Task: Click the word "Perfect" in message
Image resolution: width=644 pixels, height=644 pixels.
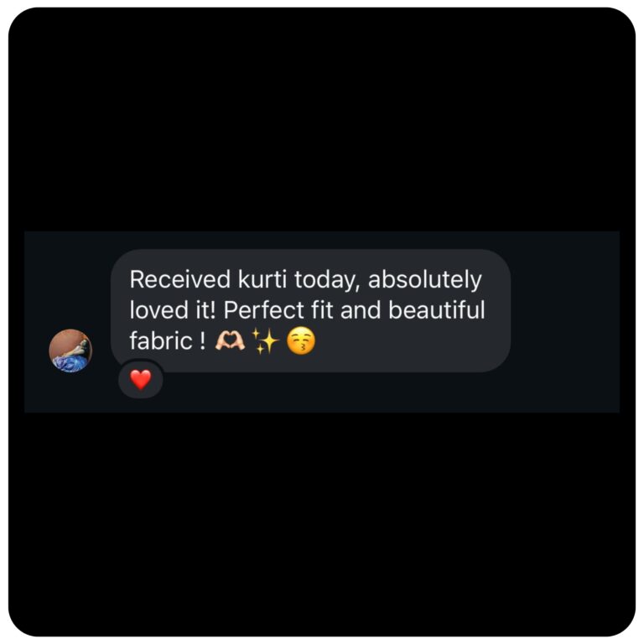Action: pyautogui.click(x=263, y=309)
